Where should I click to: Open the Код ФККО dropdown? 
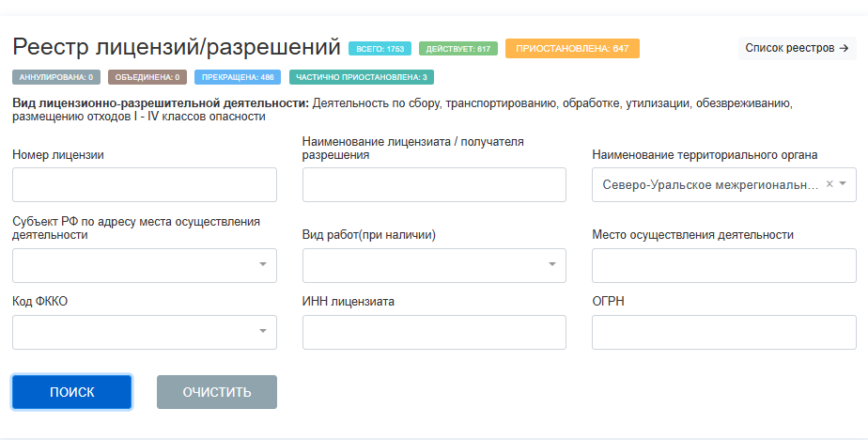(145, 332)
